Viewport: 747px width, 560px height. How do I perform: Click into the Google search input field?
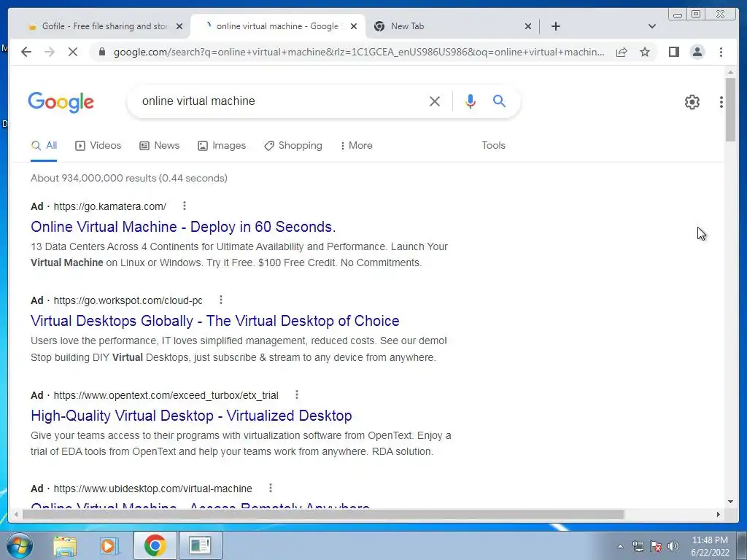tap(281, 101)
